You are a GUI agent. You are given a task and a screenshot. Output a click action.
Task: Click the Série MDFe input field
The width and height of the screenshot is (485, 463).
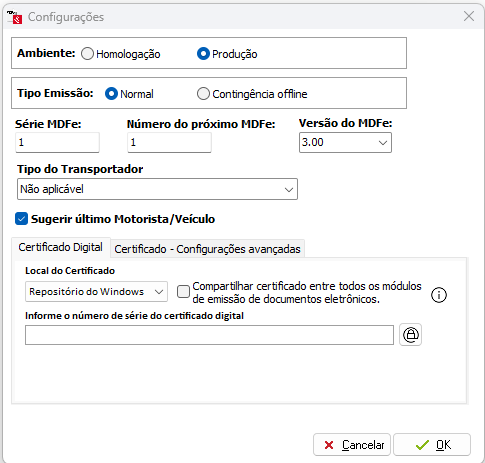pos(57,142)
